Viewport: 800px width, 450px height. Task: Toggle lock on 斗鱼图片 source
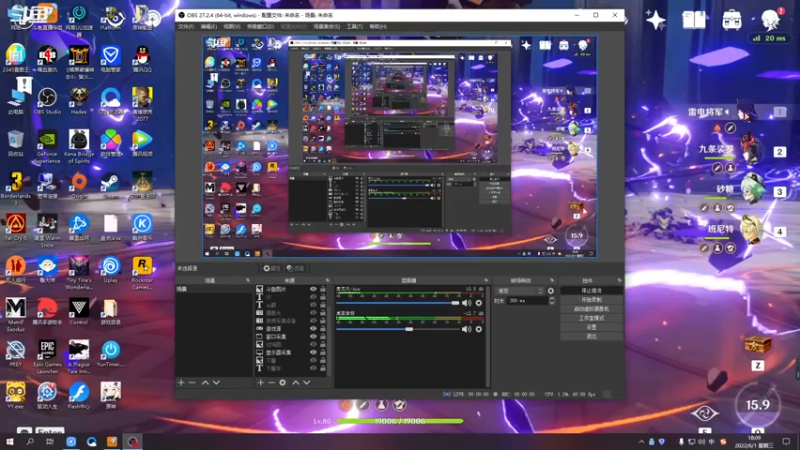pos(323,289)
